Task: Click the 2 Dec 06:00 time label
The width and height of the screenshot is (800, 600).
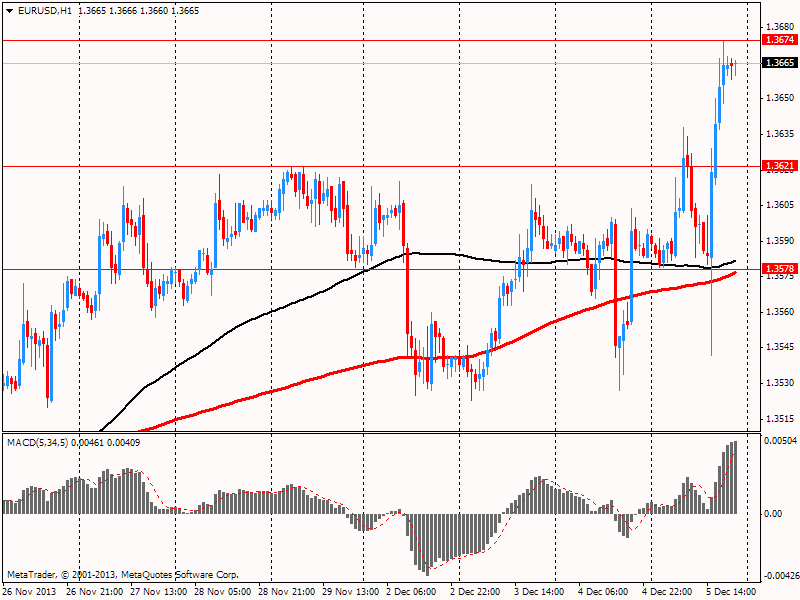Action: 411,592
